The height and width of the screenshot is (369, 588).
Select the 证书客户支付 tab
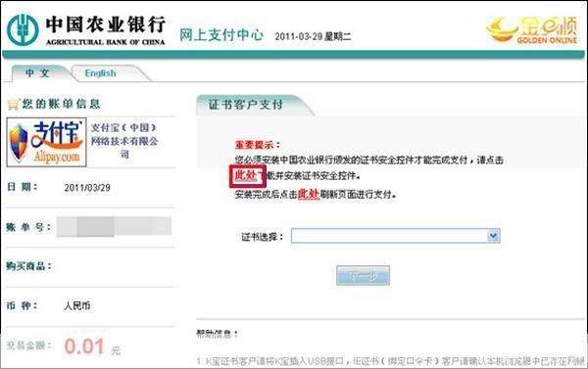pyautogui.click(x=246, y=105)
